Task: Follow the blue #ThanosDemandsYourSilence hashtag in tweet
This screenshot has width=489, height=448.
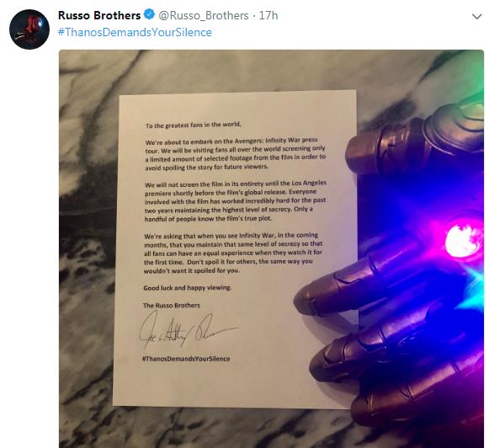Action: click(135, 33)
